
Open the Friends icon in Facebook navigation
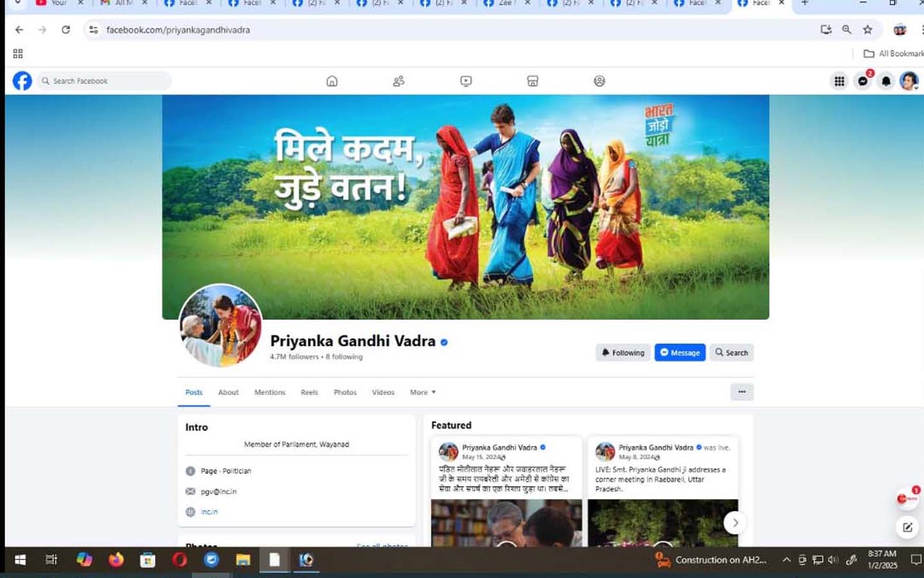pos(398,81)
